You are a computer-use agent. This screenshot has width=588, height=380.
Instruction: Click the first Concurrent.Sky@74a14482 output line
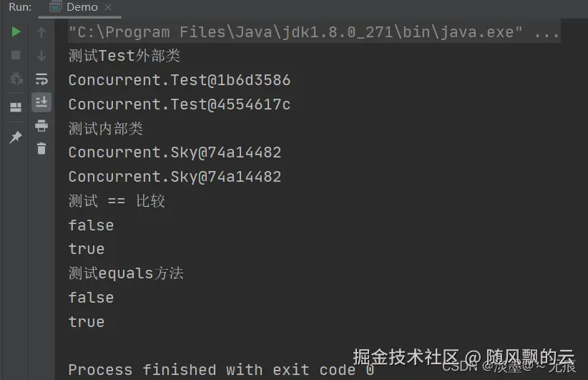pos(175,152)
